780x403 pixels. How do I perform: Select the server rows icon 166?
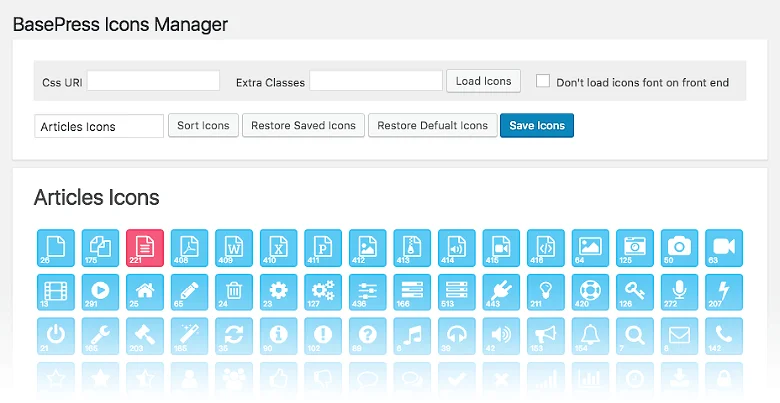point(412,292)
